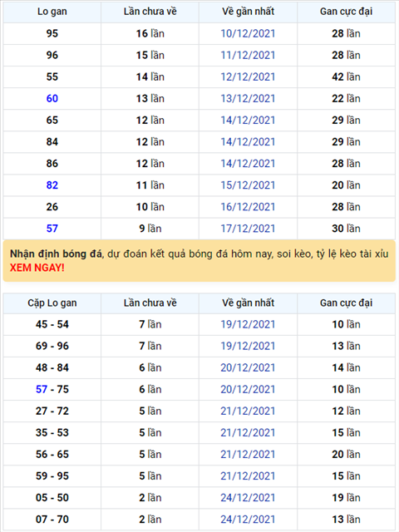The image size is (399, 532).
Task: Click the 42 lần max gan cell
Action: pyautogui.click(x=346, y=77)
